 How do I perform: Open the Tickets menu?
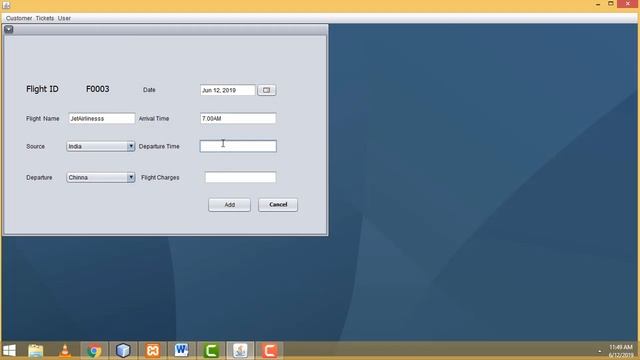(x=44, y=18)
